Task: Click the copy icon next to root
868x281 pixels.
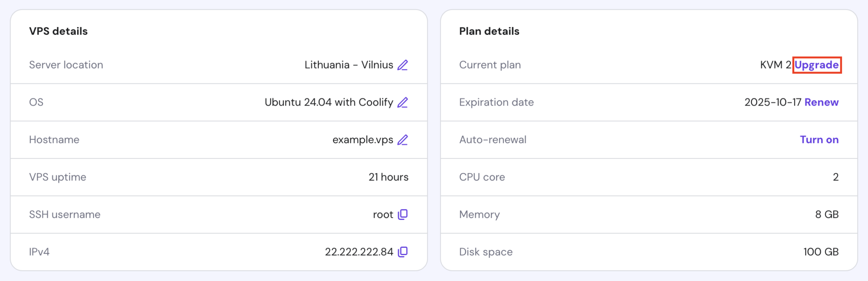Action: pos(403,214)
